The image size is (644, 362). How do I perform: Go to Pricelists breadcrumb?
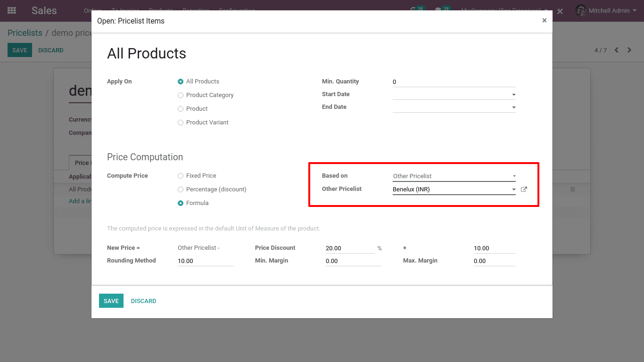click(25, 33)
